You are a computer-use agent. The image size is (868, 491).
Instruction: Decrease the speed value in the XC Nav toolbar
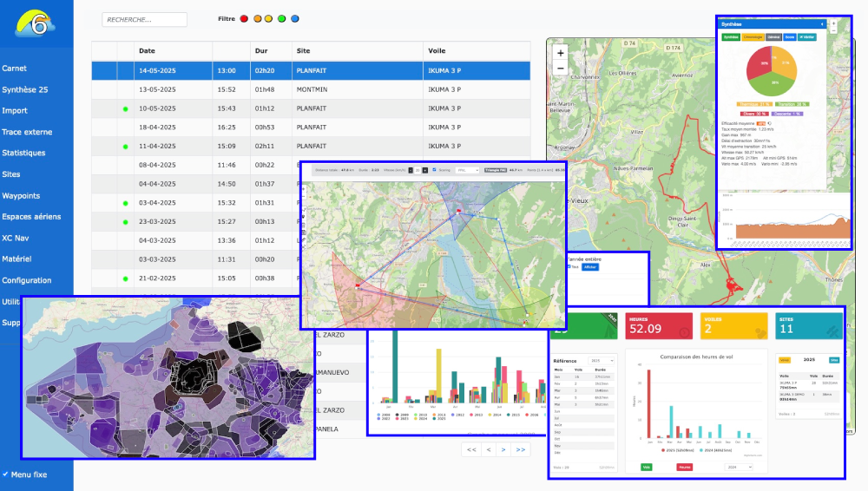coord(411,171)
